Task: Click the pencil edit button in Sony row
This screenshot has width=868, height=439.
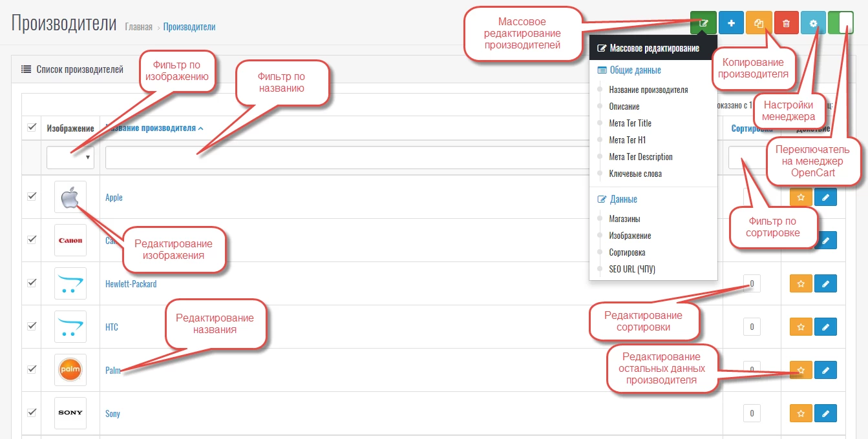Action: pos(825,413)
